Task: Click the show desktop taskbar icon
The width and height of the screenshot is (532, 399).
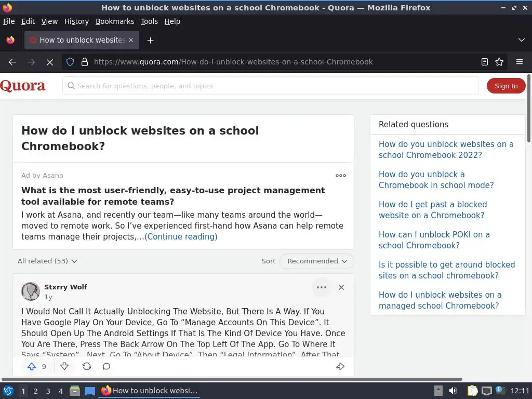Action: click(x=89, y=391)
